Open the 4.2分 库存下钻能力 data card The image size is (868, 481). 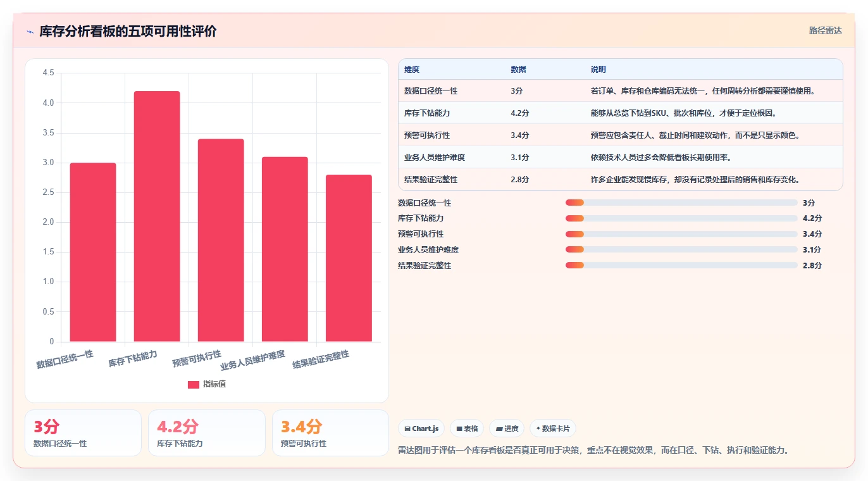click(x=207, y=433)
